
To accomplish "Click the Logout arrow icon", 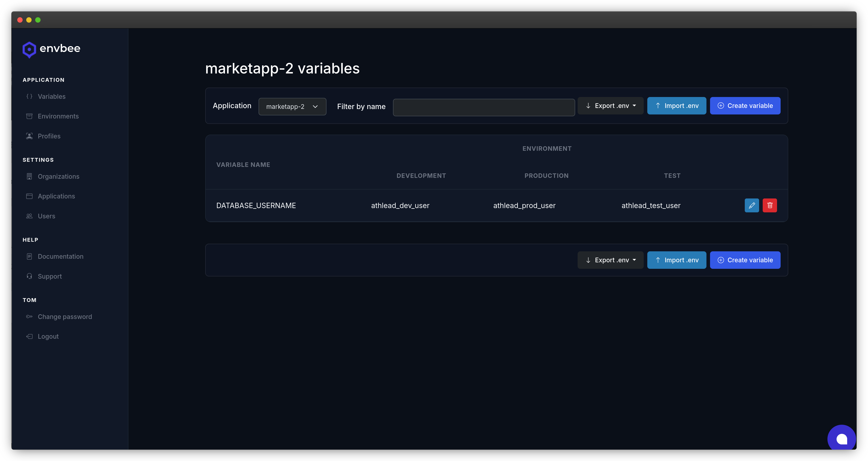I will [29, 336].
